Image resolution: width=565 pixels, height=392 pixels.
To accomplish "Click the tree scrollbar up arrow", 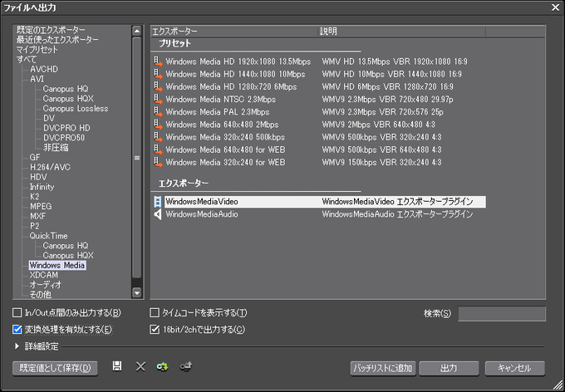I will click(136, 31).
